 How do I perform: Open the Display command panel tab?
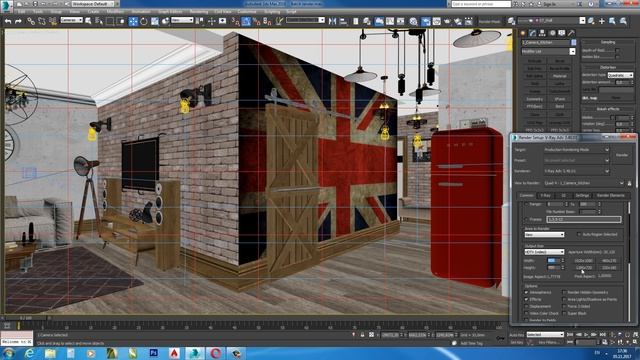tap(562, 33)
